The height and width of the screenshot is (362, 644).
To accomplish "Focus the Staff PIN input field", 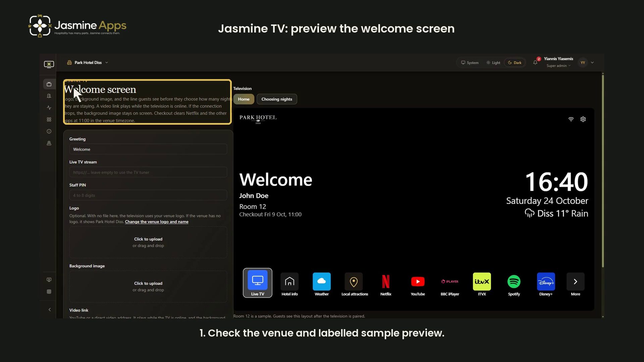I will click(x=148, y=195).
